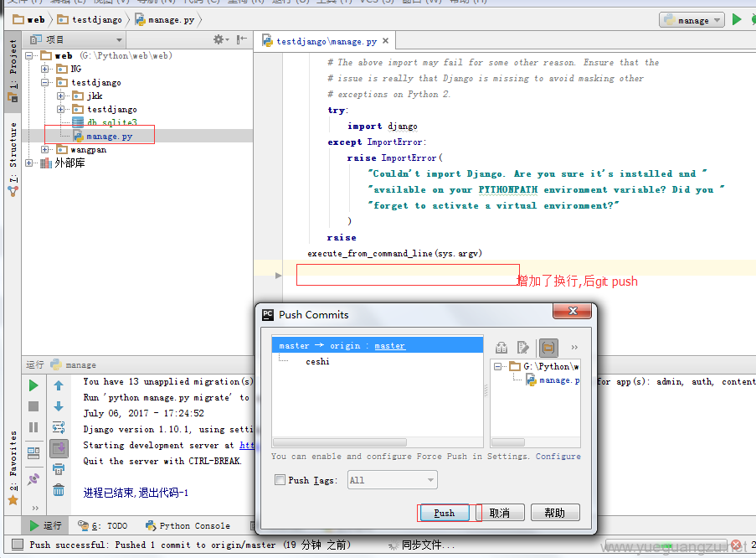Open the 6: TODO tool window tab
756x558 pixels.
(103, 525)
